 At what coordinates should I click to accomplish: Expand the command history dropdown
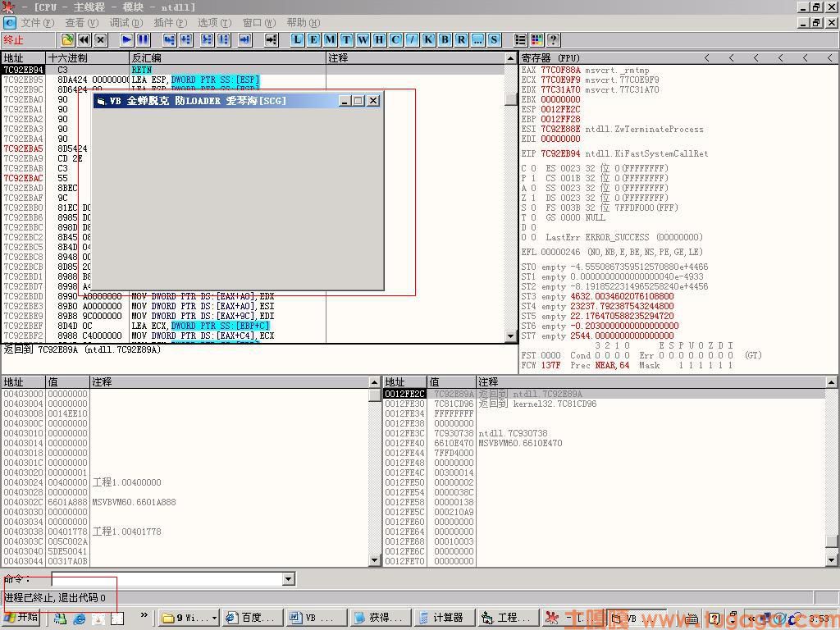click(289, 578)
